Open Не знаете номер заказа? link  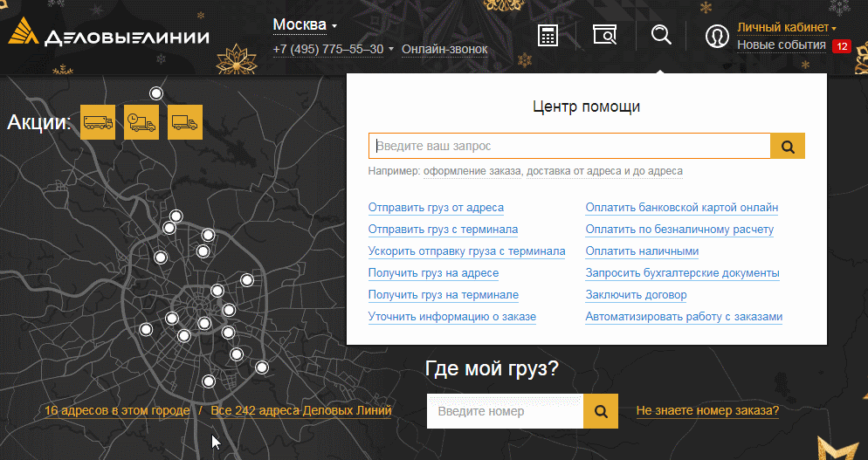click(707, 411)
